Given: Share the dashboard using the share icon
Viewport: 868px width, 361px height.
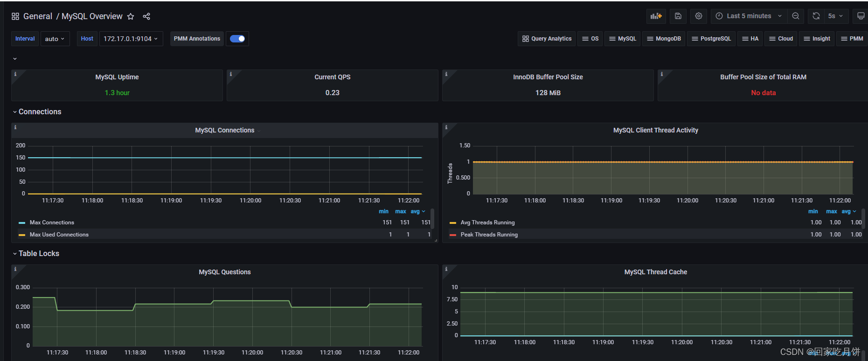Looking at the screenshot, I should pos(146,16).
